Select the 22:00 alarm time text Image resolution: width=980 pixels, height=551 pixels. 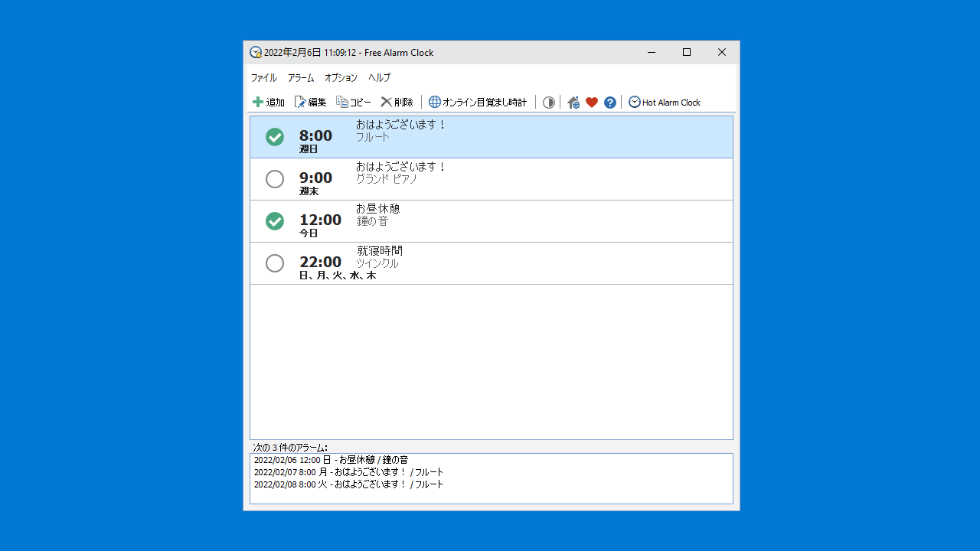320,262
